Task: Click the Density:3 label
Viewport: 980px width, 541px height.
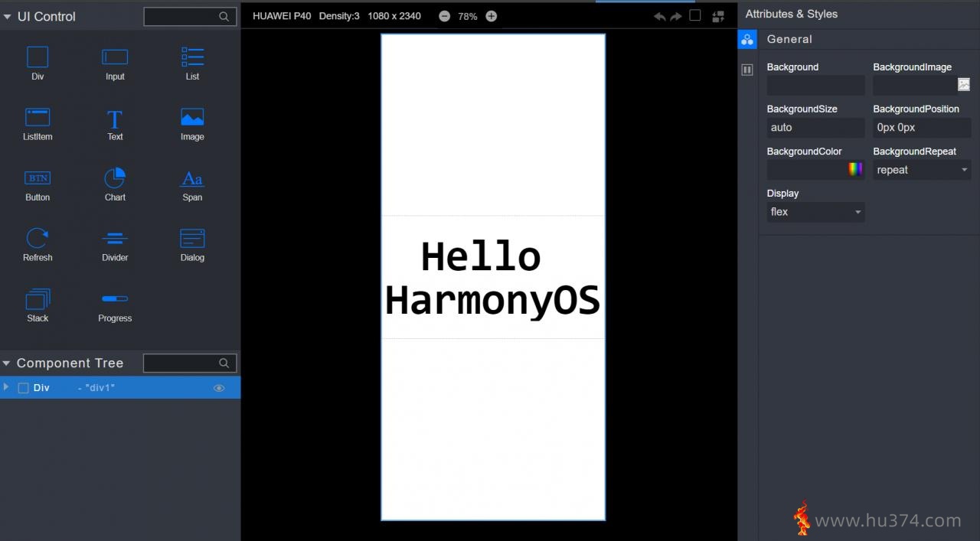Action: click(339, 16)
